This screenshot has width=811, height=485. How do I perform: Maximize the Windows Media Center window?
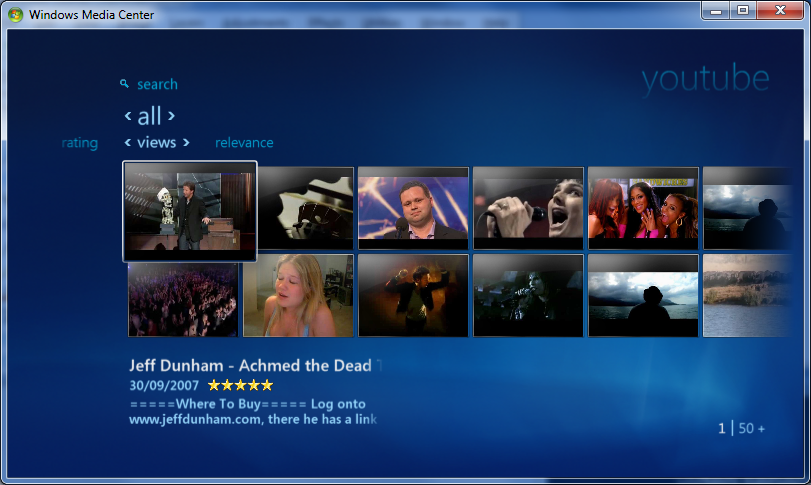743,10
